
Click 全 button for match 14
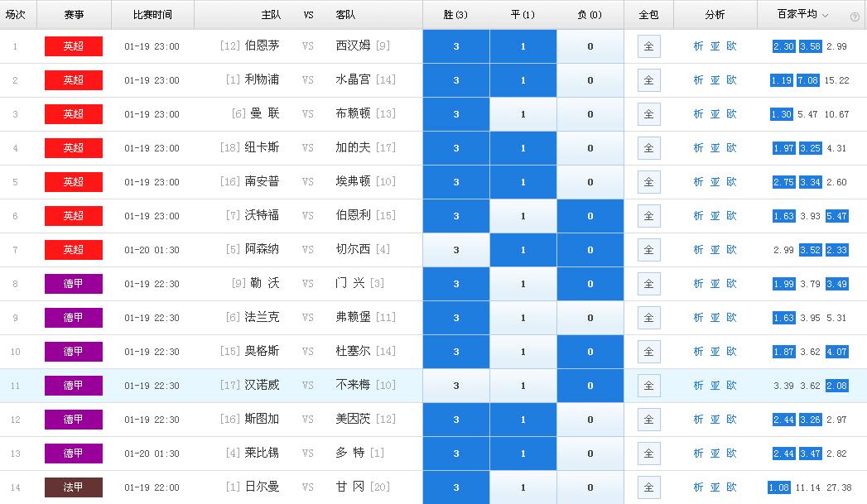coord(648,487)
